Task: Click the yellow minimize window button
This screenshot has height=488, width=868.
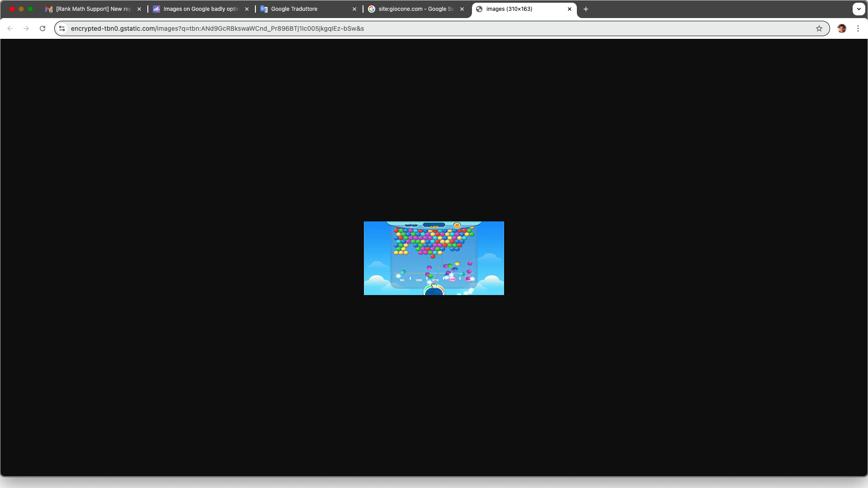Action: [21, 9]
